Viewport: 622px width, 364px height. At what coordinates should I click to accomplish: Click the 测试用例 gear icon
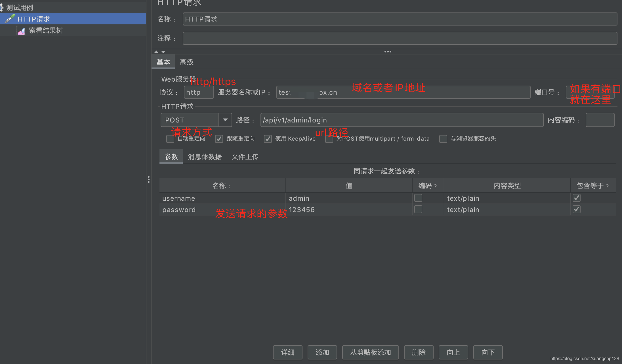tap(1, 8)
